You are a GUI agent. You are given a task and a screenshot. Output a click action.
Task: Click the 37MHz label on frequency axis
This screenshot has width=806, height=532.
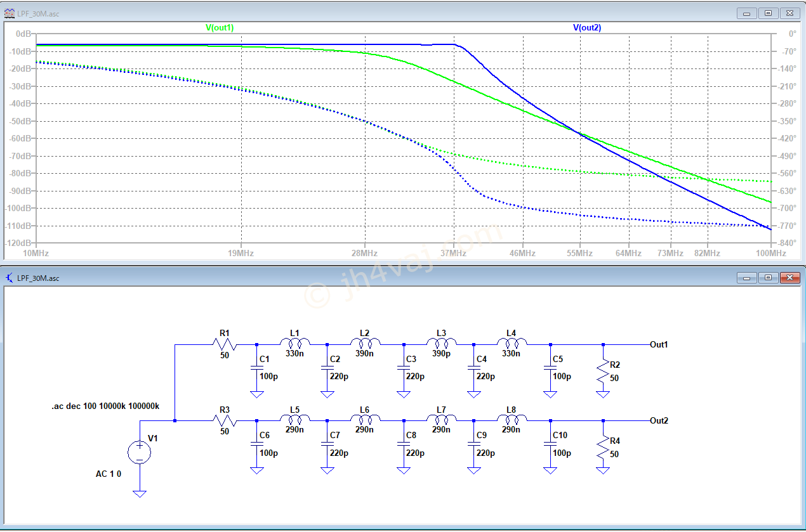[x=454, y=253]
